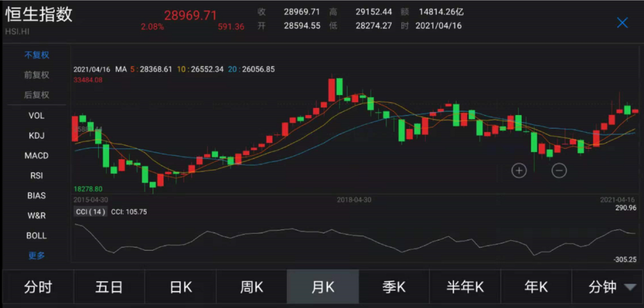Show the BIAS indicator
Screen dimensions: 644x308
click(x=36, y=195)
